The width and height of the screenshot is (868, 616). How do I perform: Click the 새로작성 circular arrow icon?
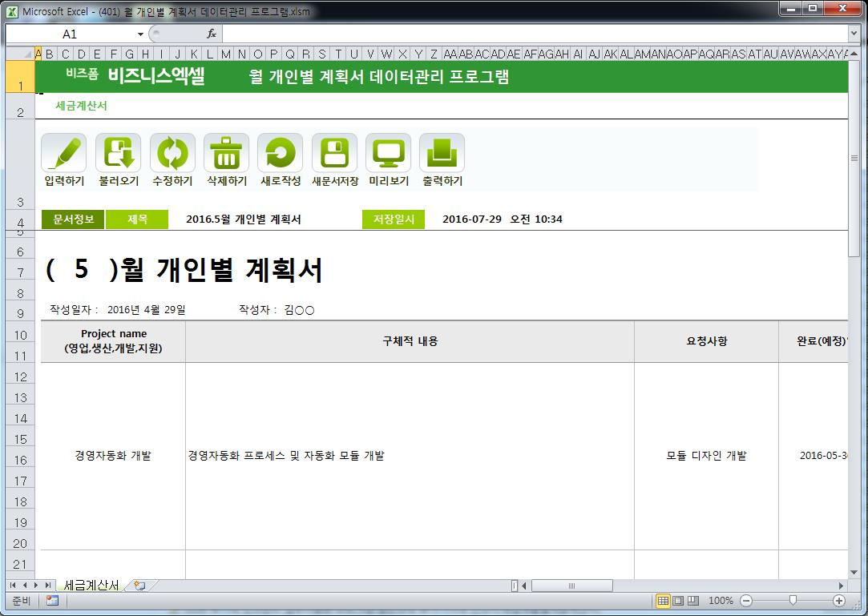tap(280, 153)
